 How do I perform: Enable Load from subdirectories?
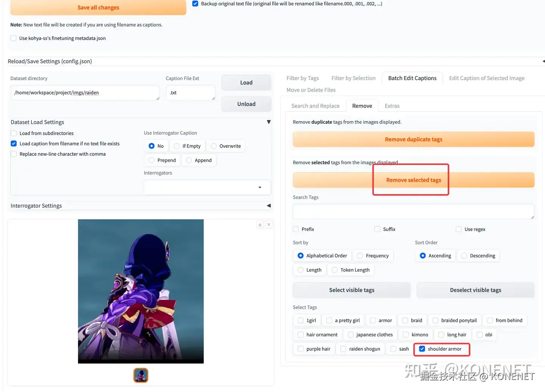(x=14, y=133)
